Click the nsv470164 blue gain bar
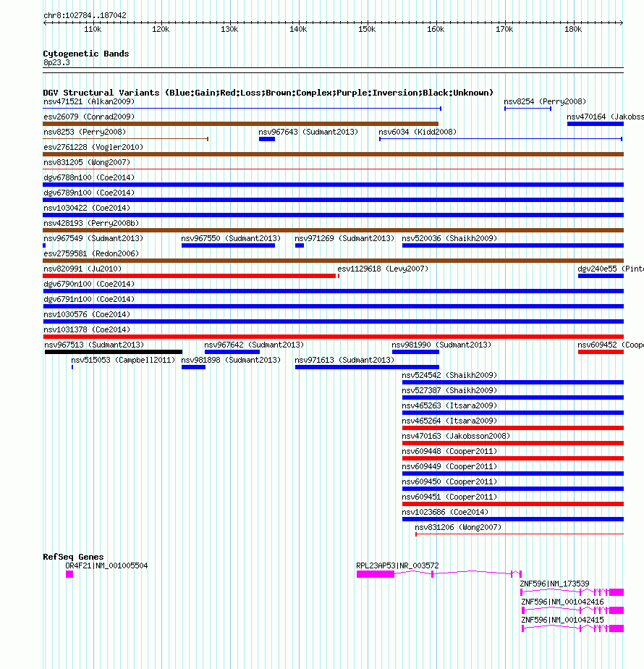The image size is (644, 669). [x=596, y=124]
